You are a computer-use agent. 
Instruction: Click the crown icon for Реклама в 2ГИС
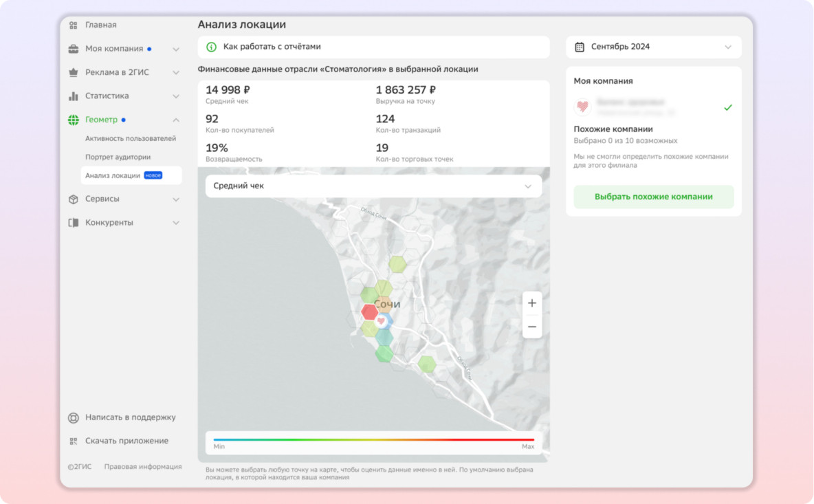(74, 72)
